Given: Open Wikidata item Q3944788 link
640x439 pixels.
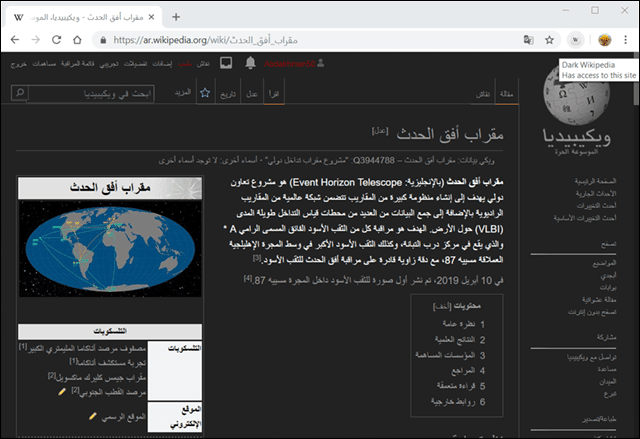Looking at the screenshot, I should pos(373,160).
